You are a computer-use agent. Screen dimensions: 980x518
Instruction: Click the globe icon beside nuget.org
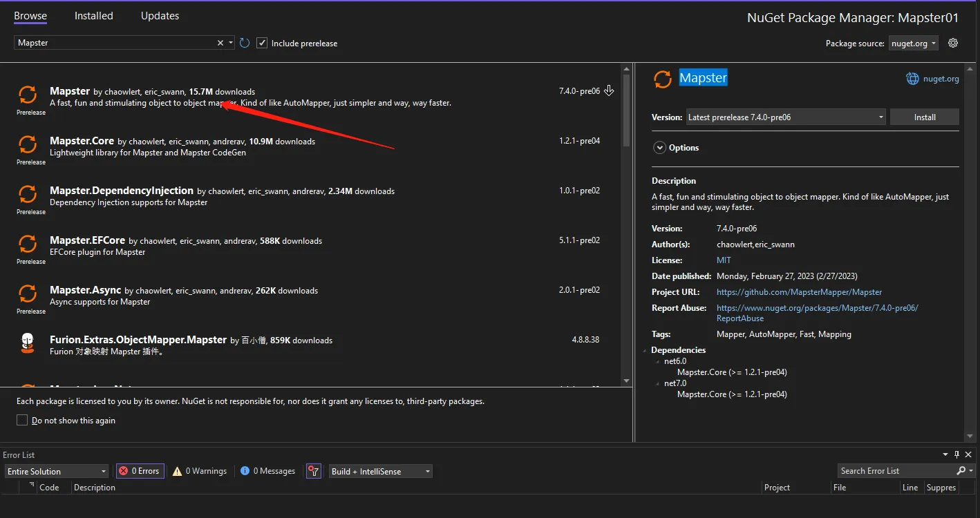tap(912, 79)
